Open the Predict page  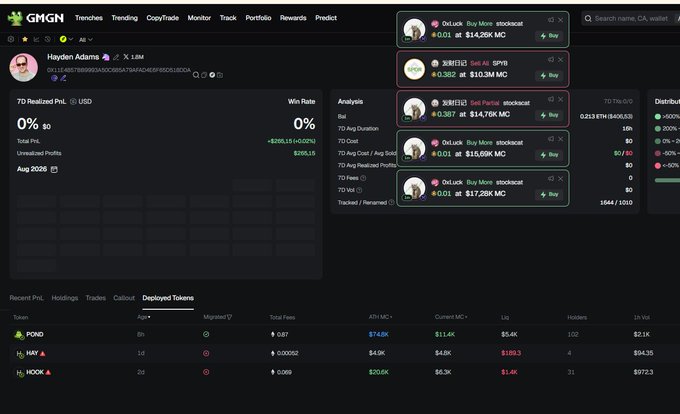(326, 18)
